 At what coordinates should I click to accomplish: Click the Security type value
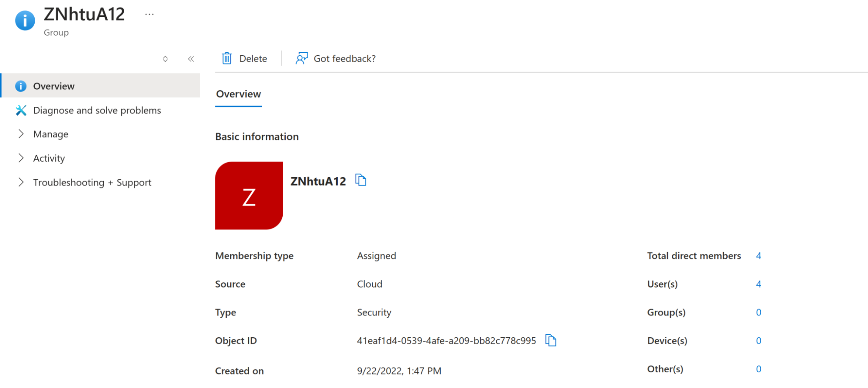(374, 312)
